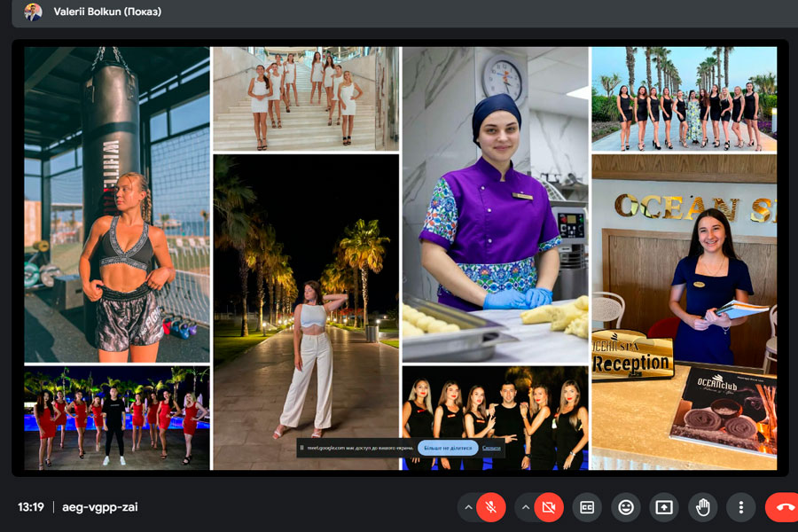Click the 'Сховати' hide link

[491, 448]
